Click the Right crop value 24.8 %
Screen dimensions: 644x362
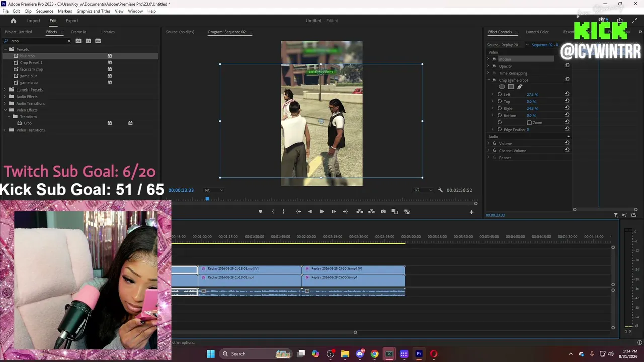pyautogui.click(x=532, y=108)
